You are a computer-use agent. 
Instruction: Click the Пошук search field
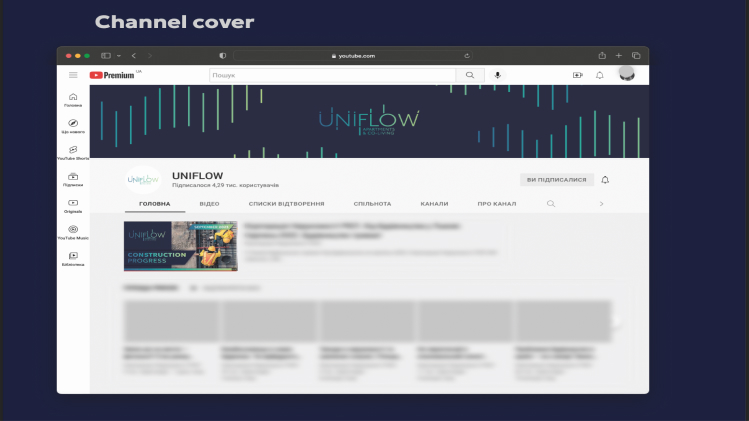coord(332,75)
